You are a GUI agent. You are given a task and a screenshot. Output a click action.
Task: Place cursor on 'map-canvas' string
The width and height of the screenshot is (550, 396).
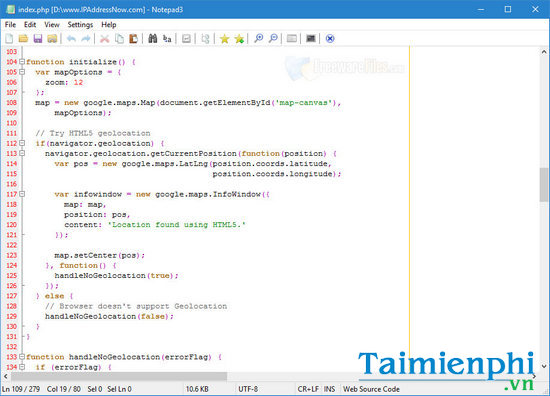(304, 102)
